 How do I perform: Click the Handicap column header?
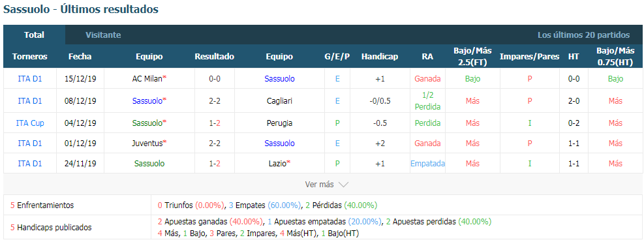pyautogui.click(x=380, y=57)
